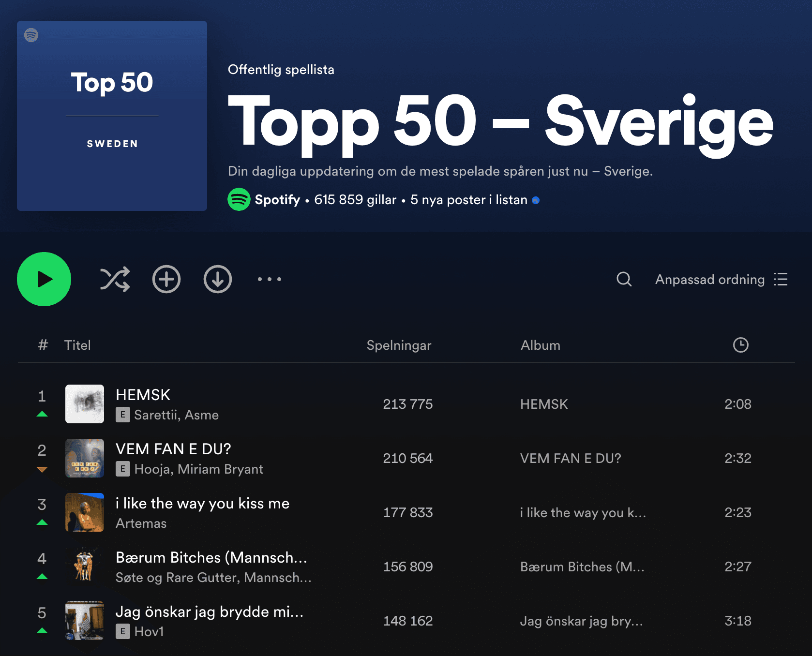This screenshot has height=656, width=812.
Task: Search within the playlist using magnifier
Action: click(624, 279)
